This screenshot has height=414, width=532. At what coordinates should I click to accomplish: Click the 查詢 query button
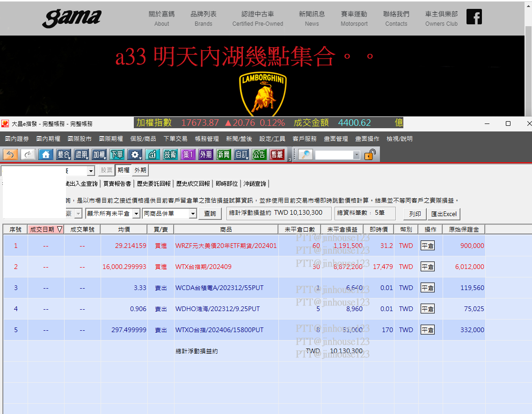coord(210,214)
